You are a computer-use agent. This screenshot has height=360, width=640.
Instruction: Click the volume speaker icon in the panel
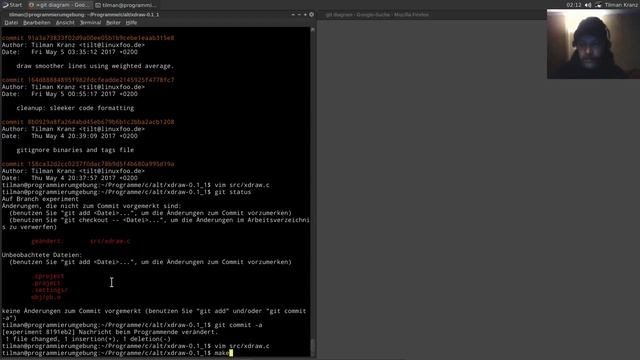tap(588, 5)
